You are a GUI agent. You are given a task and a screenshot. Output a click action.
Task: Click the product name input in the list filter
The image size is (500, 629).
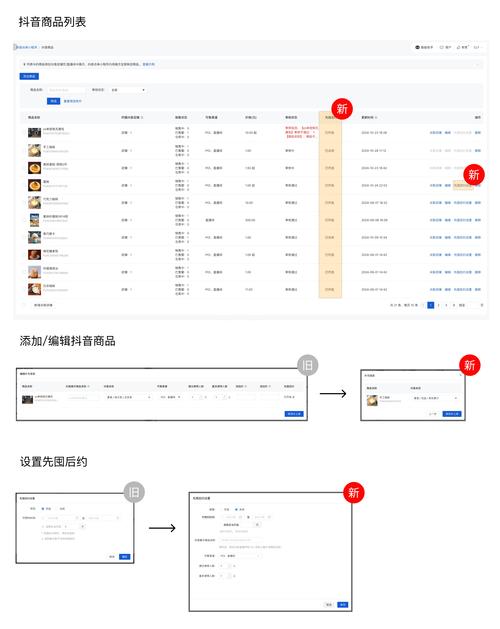tap(66, 90)
